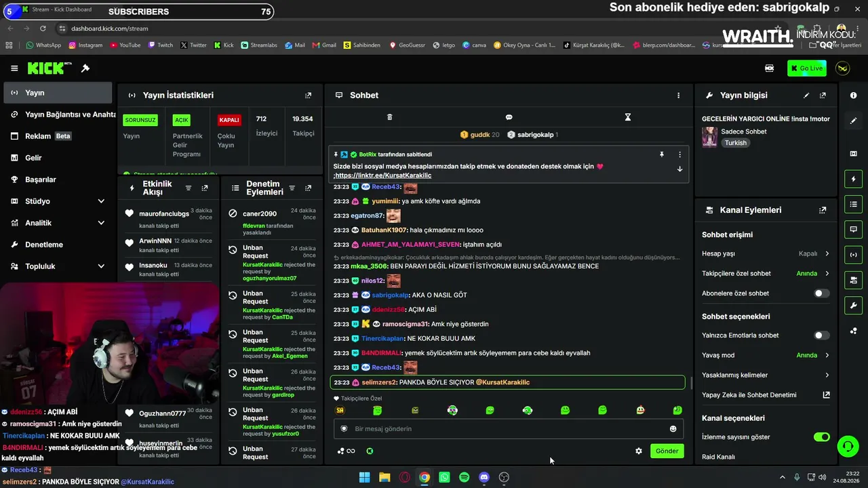Open the user avatar menu next to Go Live
Viewport: 868px width, 488px height.
coord(843,68)
